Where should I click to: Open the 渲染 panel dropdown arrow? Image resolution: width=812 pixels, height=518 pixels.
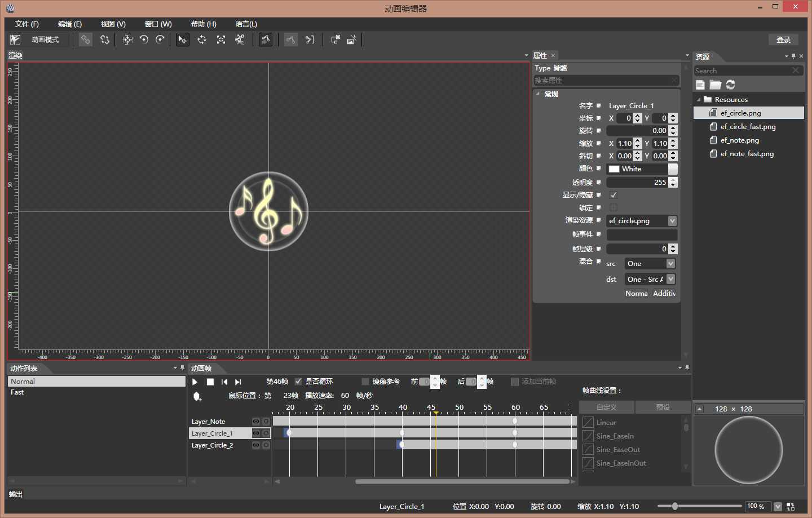coord(526,55)
